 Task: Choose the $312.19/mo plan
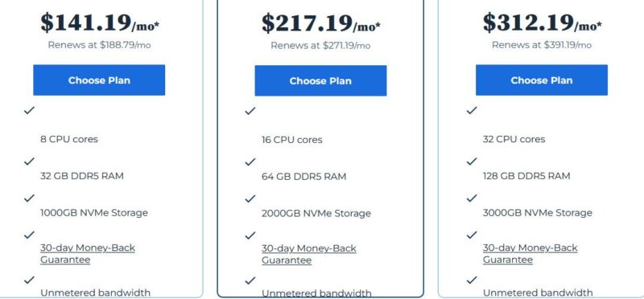point(541,80)
